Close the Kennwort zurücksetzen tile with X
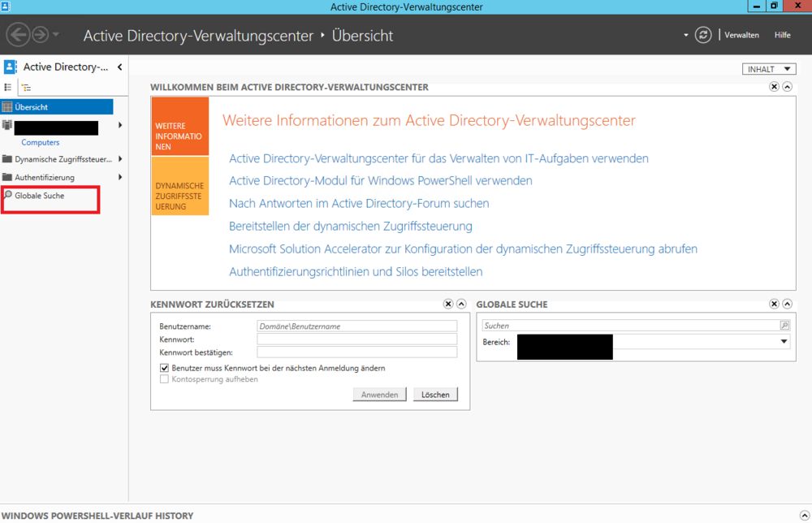Image resolution: width=812 pixels, height=523 pixels. point(448,304)
